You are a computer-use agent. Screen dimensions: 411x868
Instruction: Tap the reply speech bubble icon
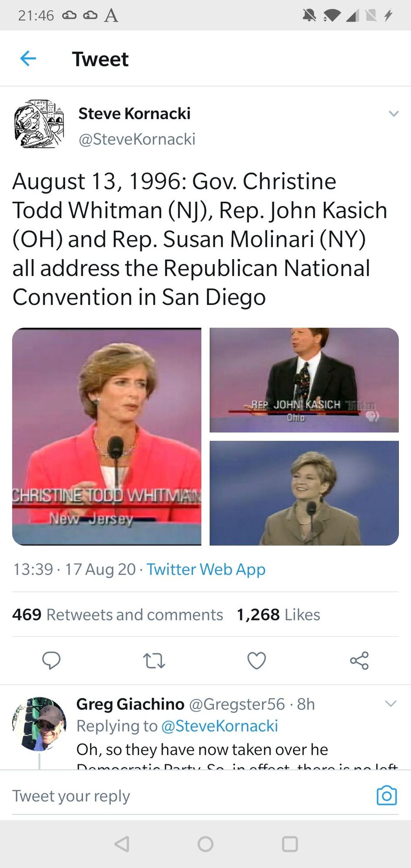51,661
